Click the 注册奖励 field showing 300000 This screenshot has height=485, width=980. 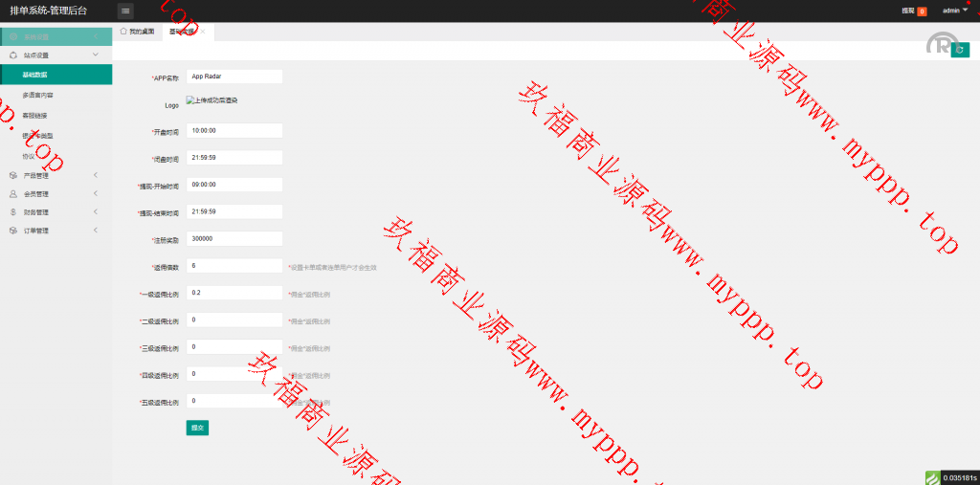click(234, 238)
